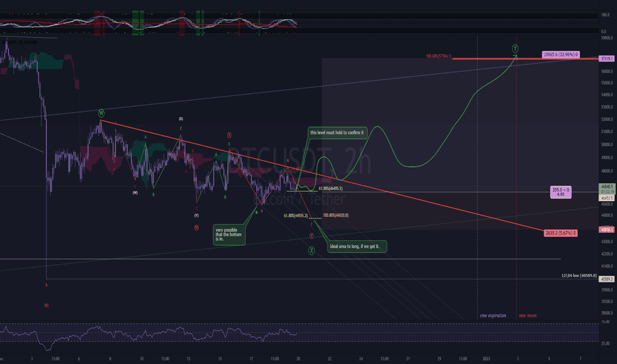This screenshot has width=617, height=364.
Task: Select the 59000.0 price axis label
Action: click(x=607, y=38)
